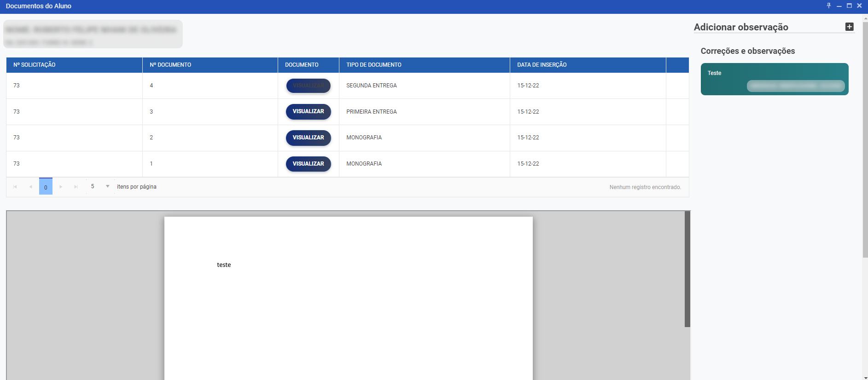The width and height of the screenshot is (868, 380).
Task: Click the 'teste' text in document preview
Action: [224, 265]
